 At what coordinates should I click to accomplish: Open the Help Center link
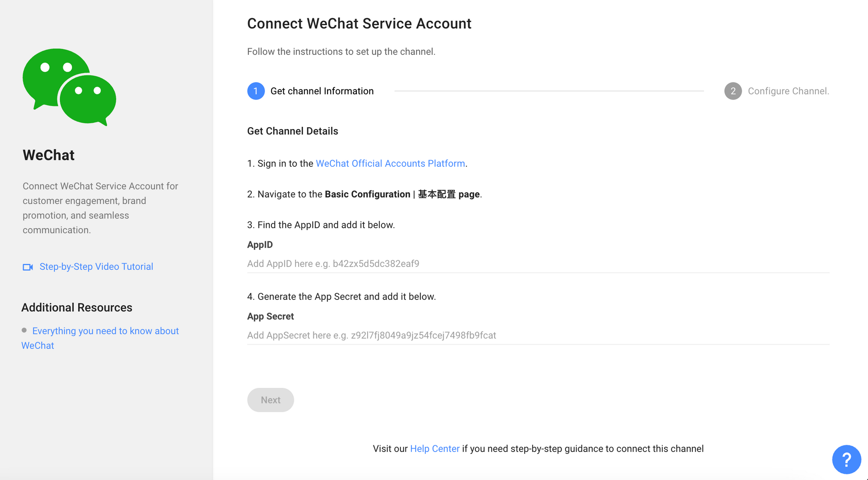point(434,448)
